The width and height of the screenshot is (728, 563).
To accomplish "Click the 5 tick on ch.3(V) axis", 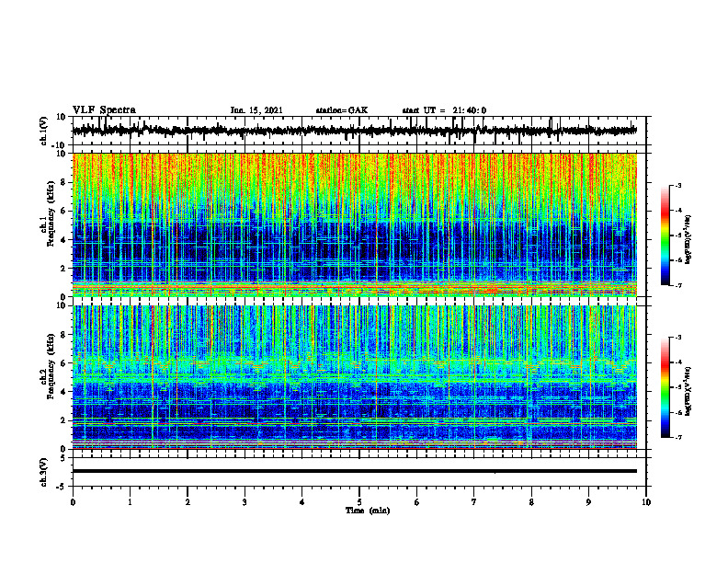I will (x=63, y=458).
